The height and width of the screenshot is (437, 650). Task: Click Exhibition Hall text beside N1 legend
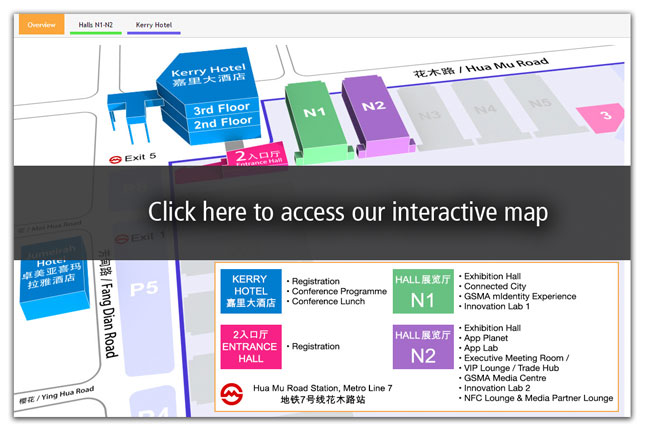tap(492, 276)
